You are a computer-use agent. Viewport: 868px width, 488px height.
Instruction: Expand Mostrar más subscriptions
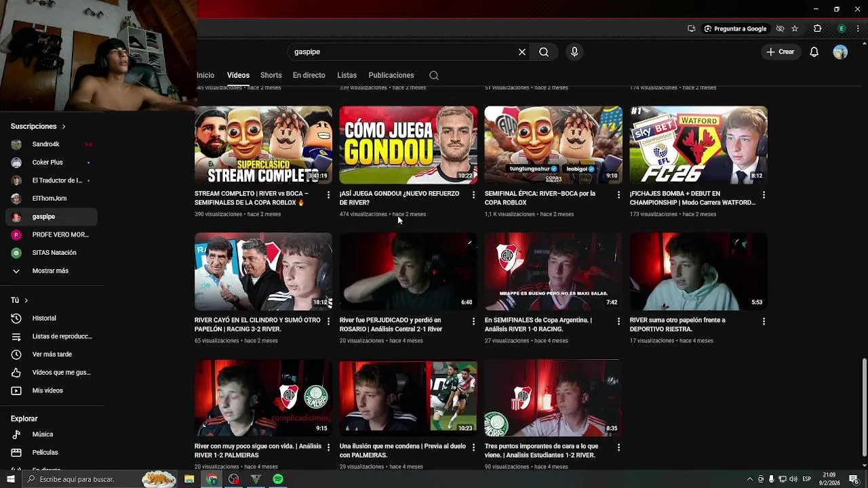pos(52,271)
